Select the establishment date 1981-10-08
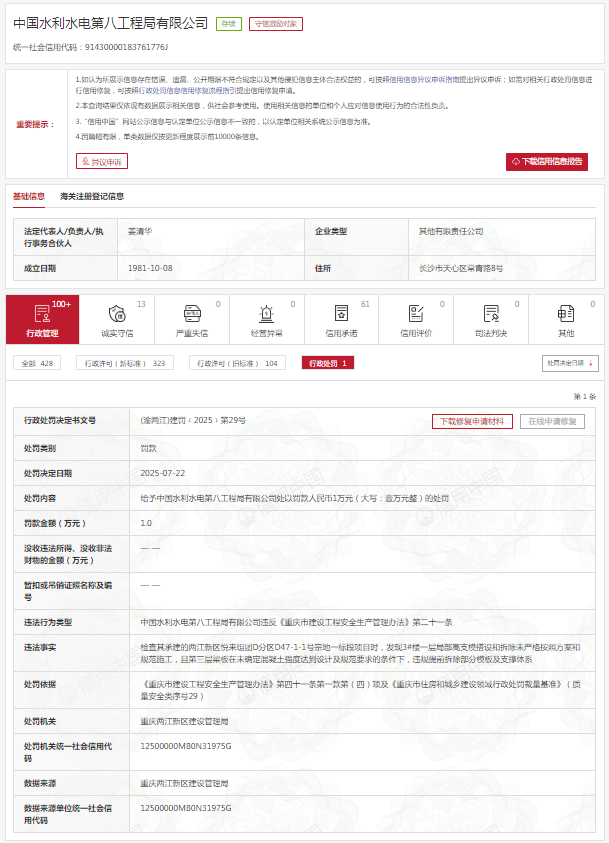The width and height of the screenshot is (609, 843). [x=150, y=268]
